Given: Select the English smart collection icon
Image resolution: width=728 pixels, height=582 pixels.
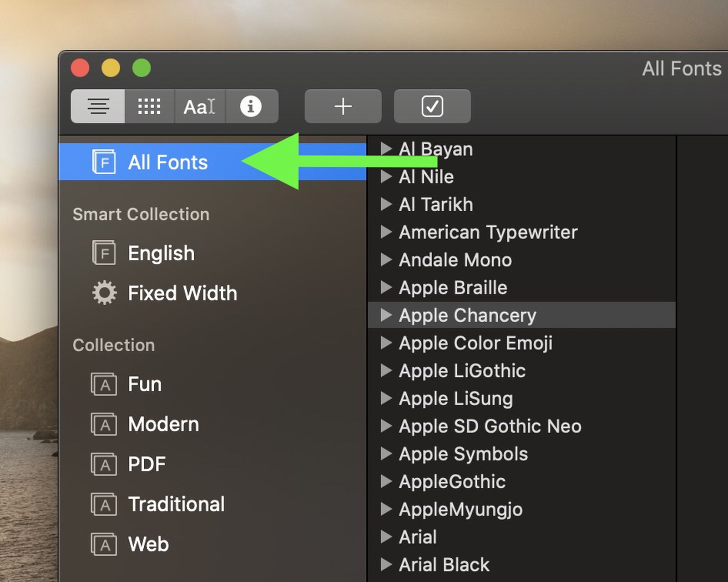Looking at the screenshot, I should (104, 253).
